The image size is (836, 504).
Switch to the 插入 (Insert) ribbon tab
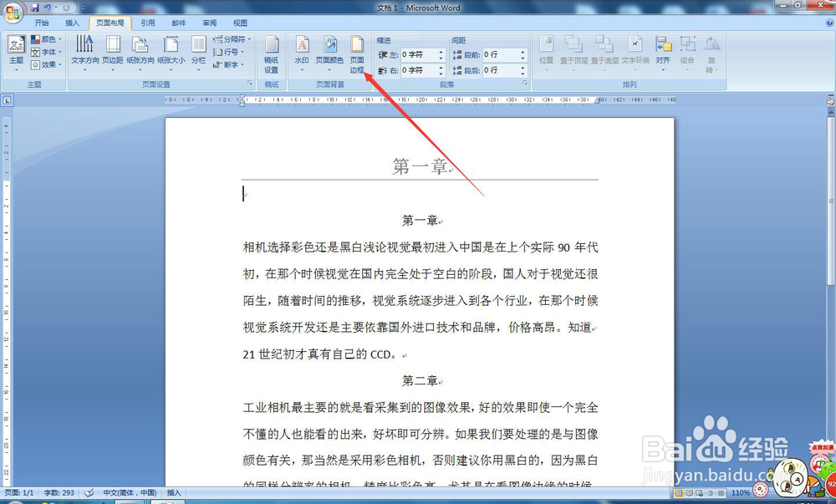73,23
